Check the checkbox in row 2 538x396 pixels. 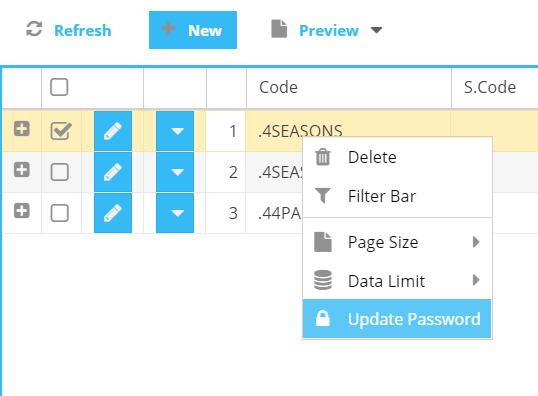[x=60, y=172]
